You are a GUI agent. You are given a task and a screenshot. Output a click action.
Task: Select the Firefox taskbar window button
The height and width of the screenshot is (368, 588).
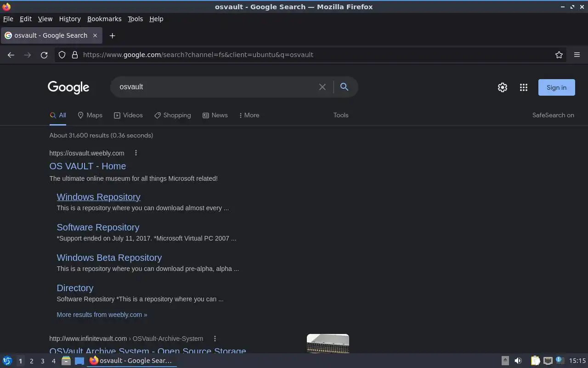point(132,361)
